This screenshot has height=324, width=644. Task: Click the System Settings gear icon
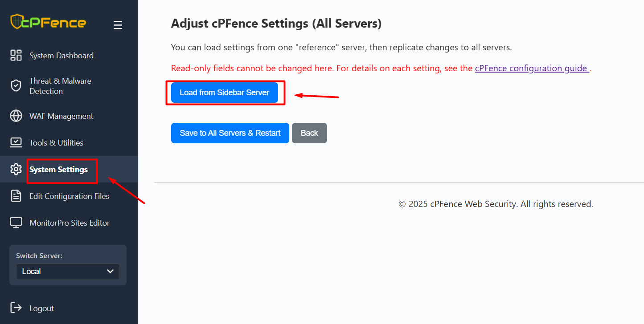coord(16,170)
